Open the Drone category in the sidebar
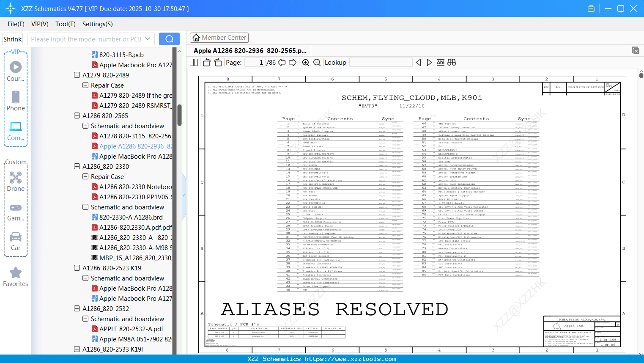The width and height of the screenshot is (644, 363). [16, 181]
